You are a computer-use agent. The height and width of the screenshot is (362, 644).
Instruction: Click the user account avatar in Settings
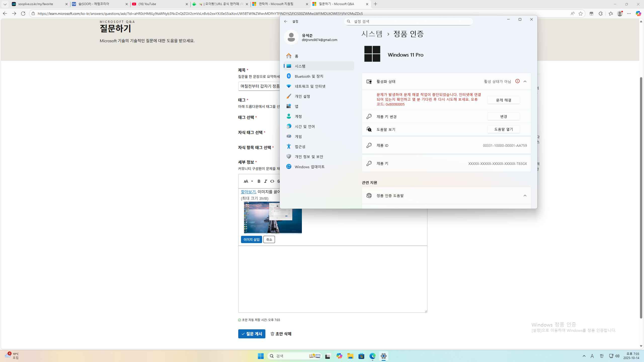tap(291, 37)
